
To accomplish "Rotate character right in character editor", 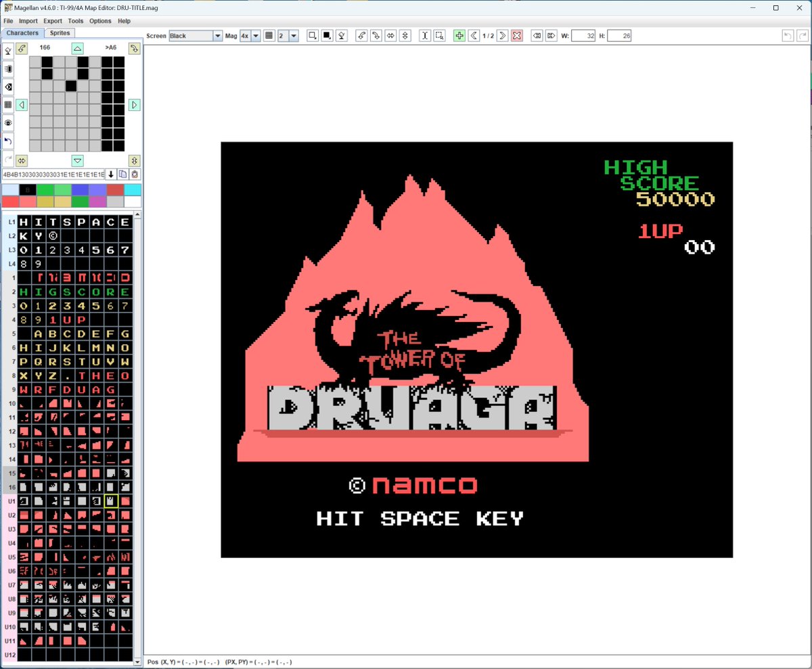I will click(x=134, y=49).
